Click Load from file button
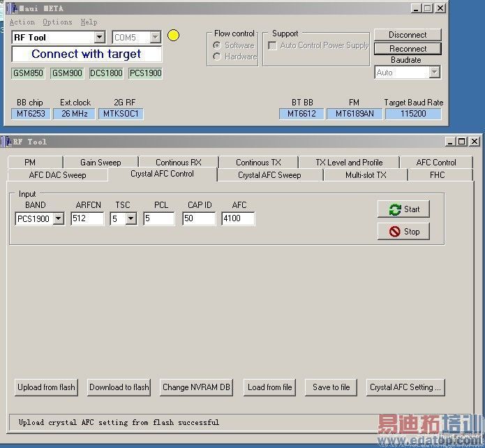Viewport: 485px width, 448px height. coord(270,387)
